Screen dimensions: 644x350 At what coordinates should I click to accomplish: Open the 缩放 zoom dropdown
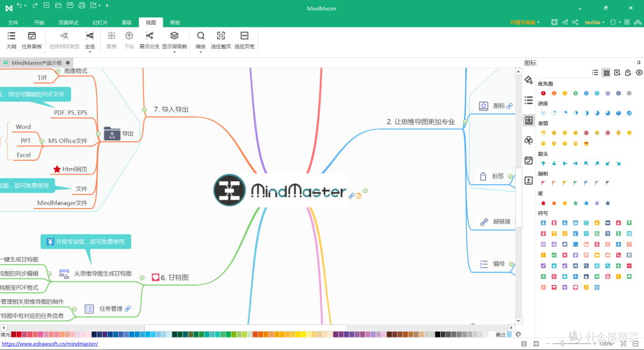click(x=200, y=52)
